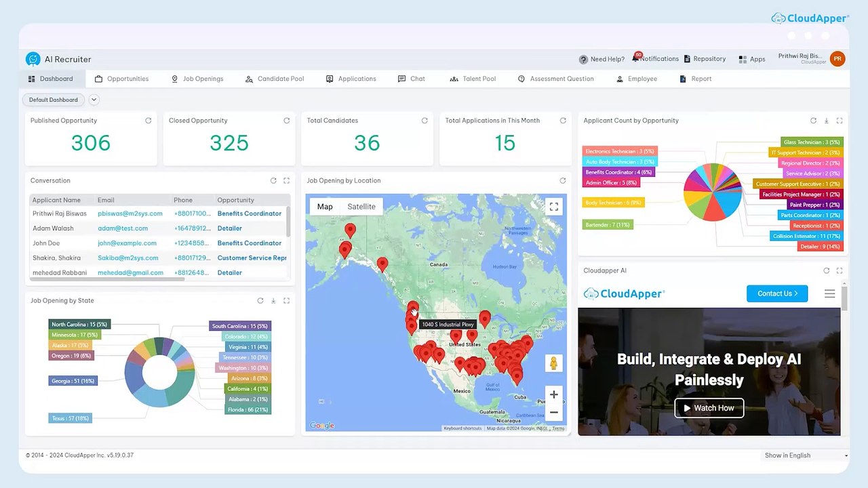Click the John Doe applicant name

click(46, 243)
